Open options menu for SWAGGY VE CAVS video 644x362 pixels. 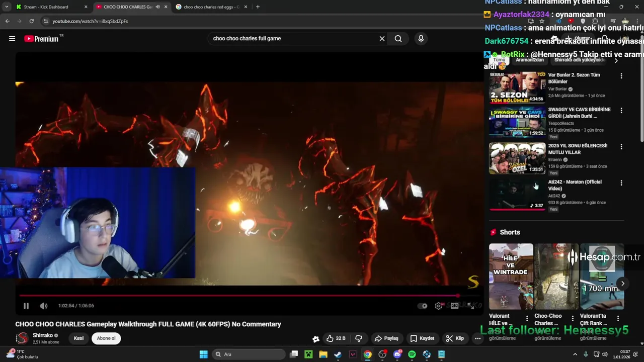(x=621, y=111)
